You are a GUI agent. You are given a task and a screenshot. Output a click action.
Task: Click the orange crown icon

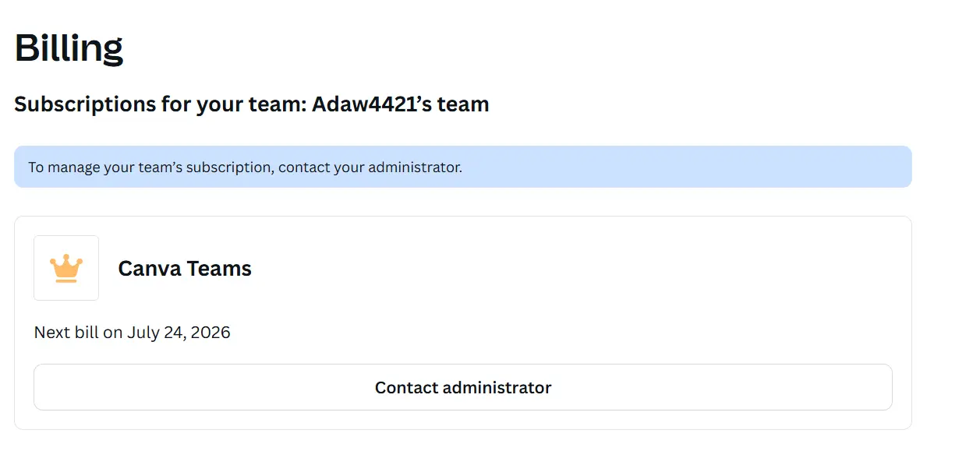(66, 268)
